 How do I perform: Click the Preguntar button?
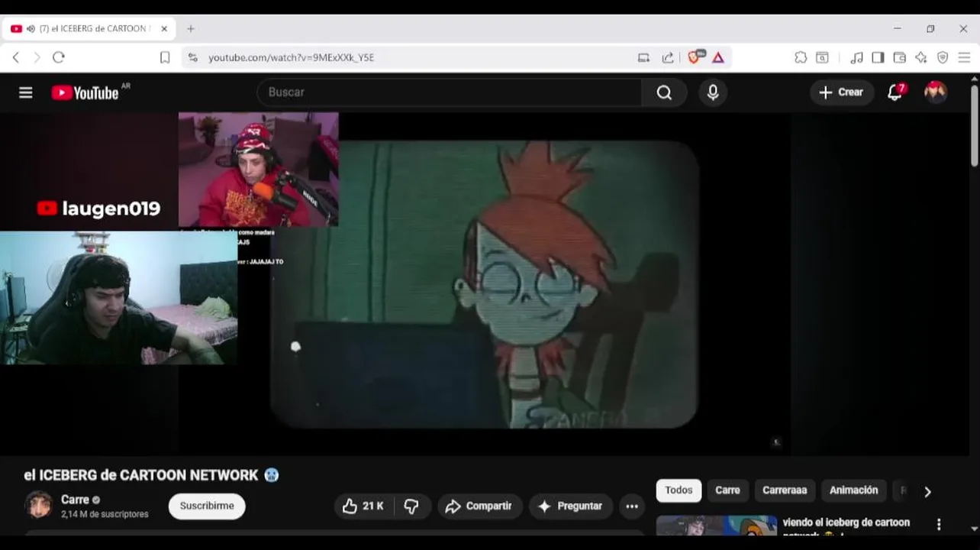[570, 506]
